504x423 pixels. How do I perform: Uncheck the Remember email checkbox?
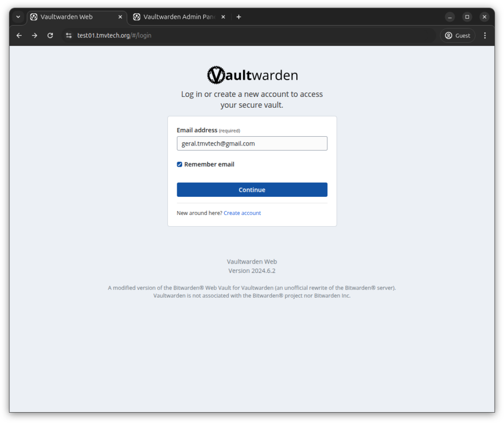[x=179, y=164]
